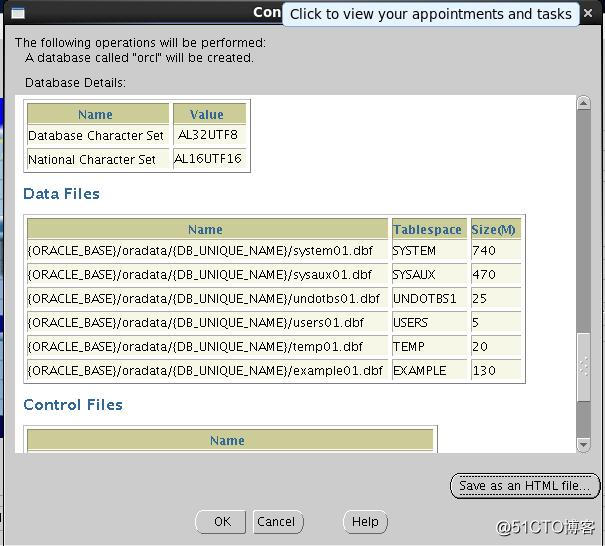Click the size value 470

496,274
